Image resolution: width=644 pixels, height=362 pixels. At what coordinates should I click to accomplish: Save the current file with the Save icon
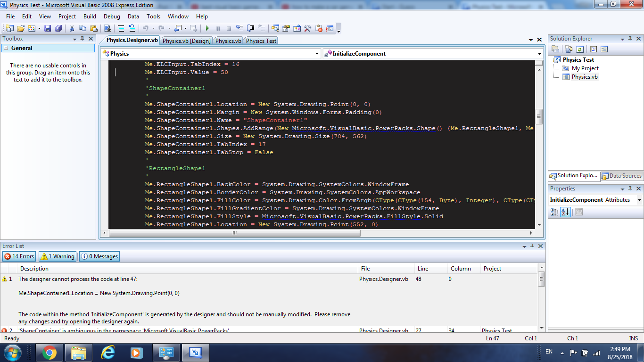click(x=48, y=28)
